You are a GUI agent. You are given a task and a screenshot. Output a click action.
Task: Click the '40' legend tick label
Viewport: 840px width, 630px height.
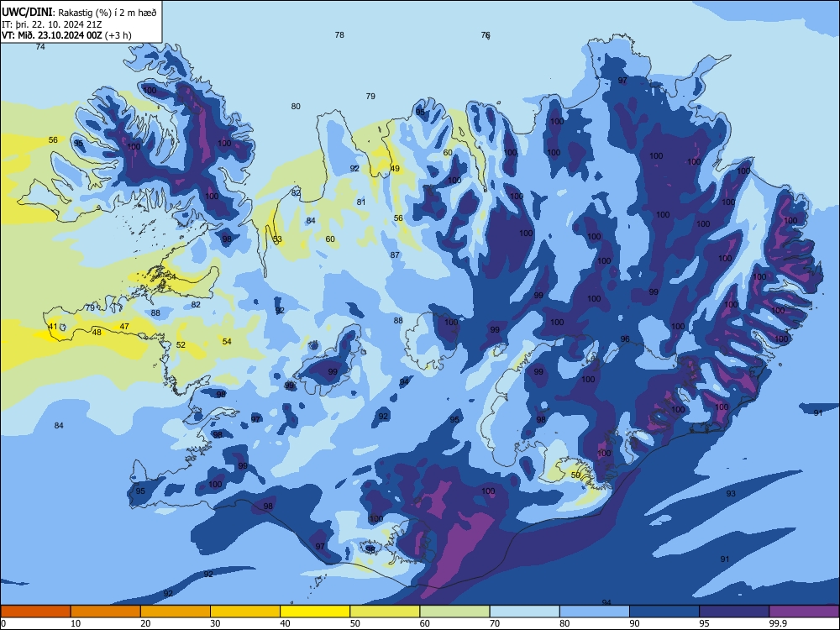(285, 623)
